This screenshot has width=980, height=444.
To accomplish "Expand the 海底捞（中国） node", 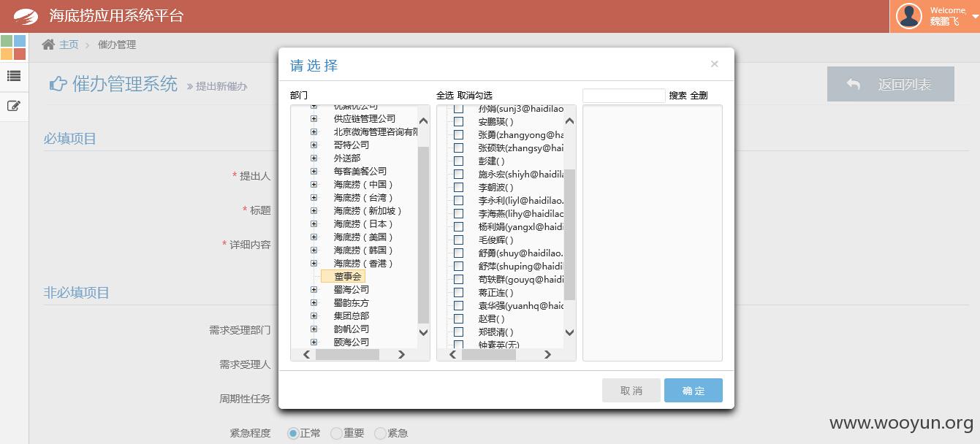I will point(314,184).
